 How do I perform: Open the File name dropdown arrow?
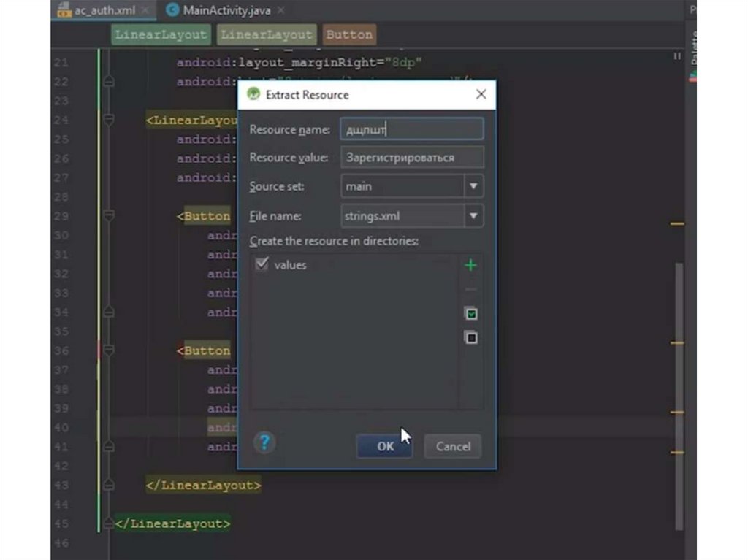click(473, 216)
